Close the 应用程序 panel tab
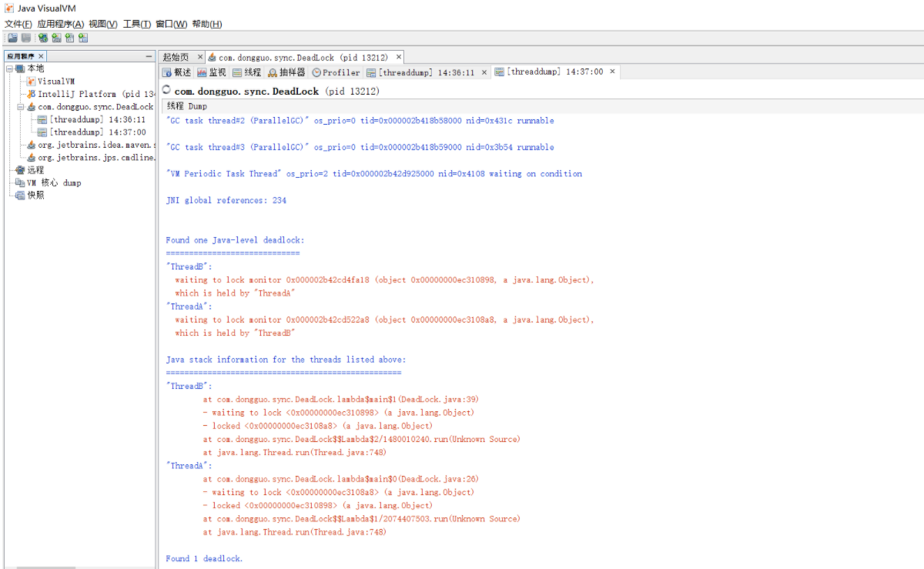This screenshot has height=569, width=924. click(41, 56)
